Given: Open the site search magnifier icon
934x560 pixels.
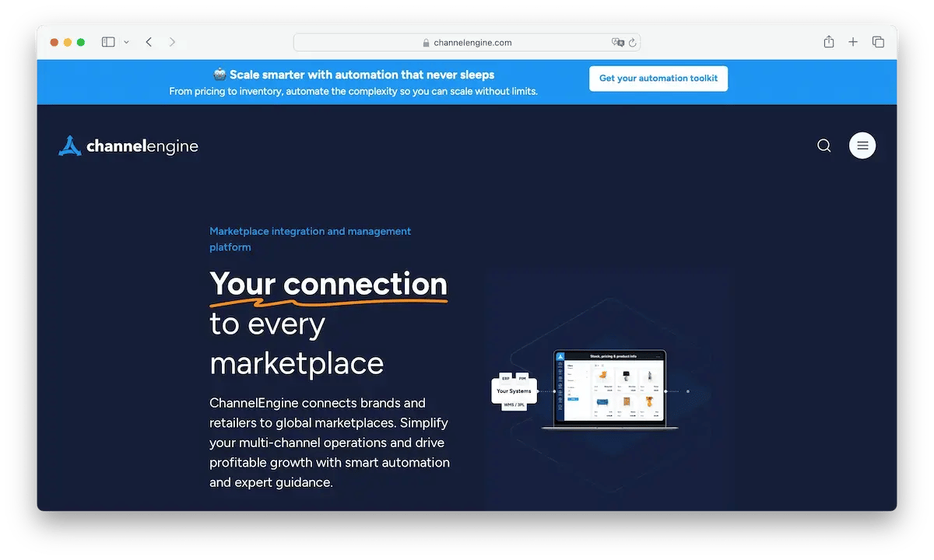Looking at the screenshot, I should point(824,145).
